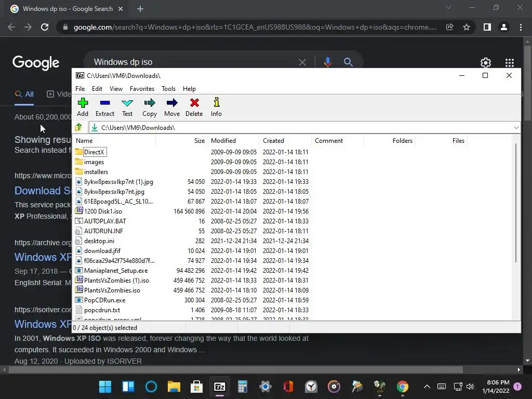The height and width of the screenshot is (399, 532).
Task: Click the Chrome share page icon
Action: pos(450,27)
